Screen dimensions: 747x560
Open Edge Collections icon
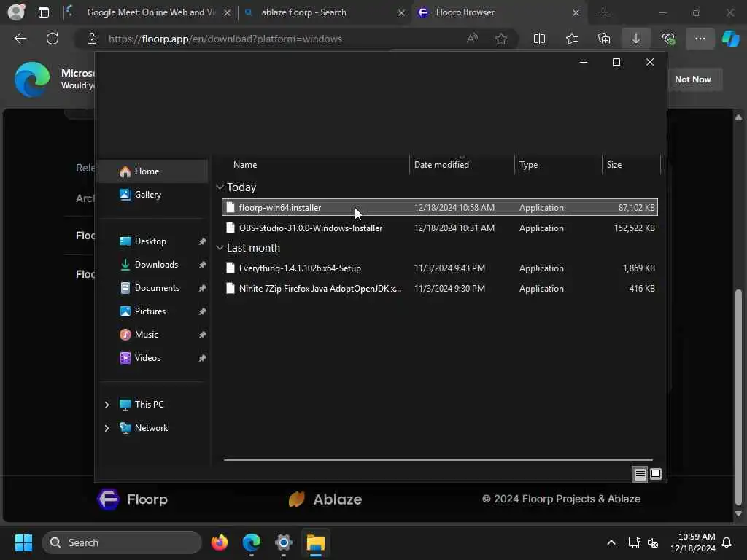[604, 39]
